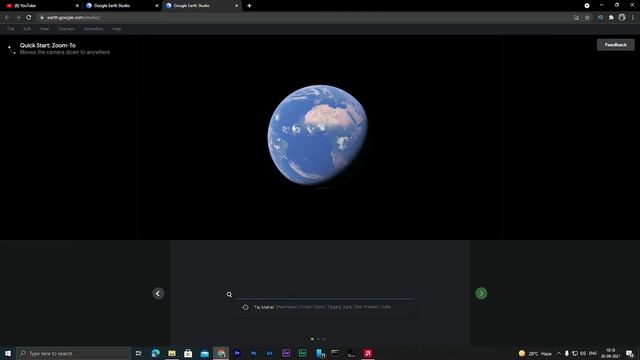Click the install or cast icon in the address bar
Viewport: 640px width, 360px height.
(576, 18)
